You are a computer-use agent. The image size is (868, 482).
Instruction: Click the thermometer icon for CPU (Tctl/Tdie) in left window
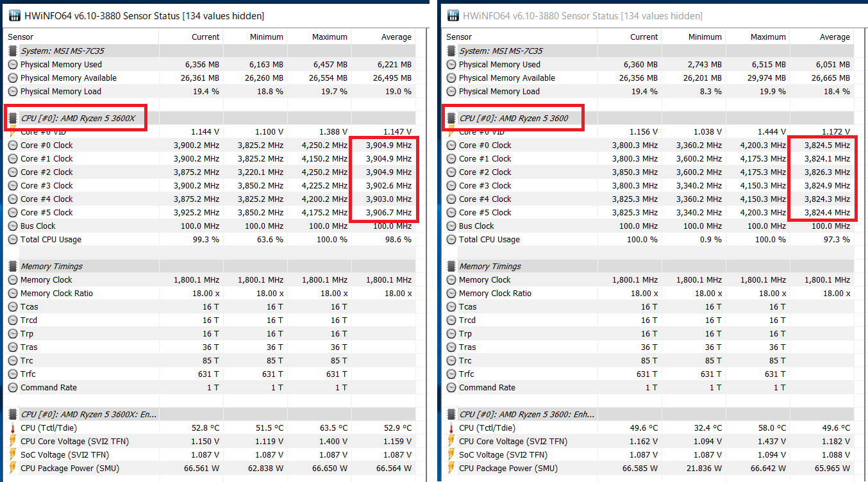point(13,428)
